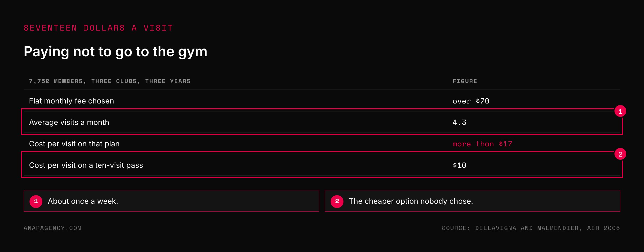
Task: Click the 'FIGURE' column header
Action: [x=465, y=81]
